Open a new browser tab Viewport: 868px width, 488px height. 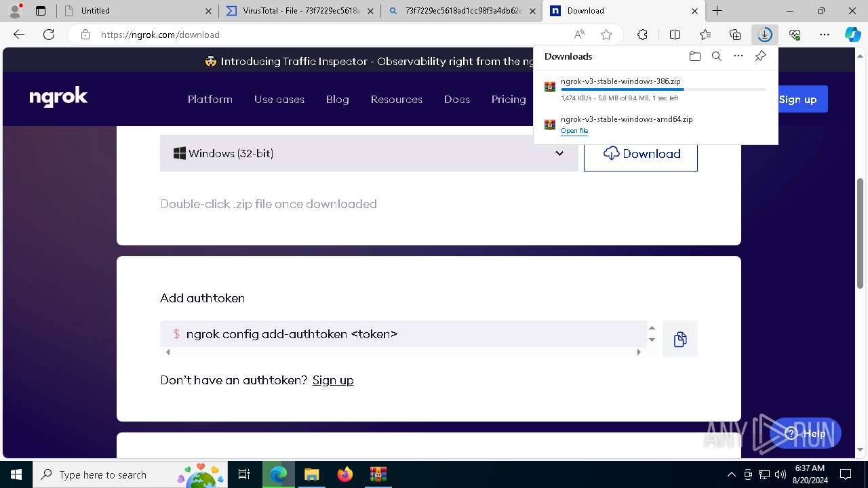(717, 11)
